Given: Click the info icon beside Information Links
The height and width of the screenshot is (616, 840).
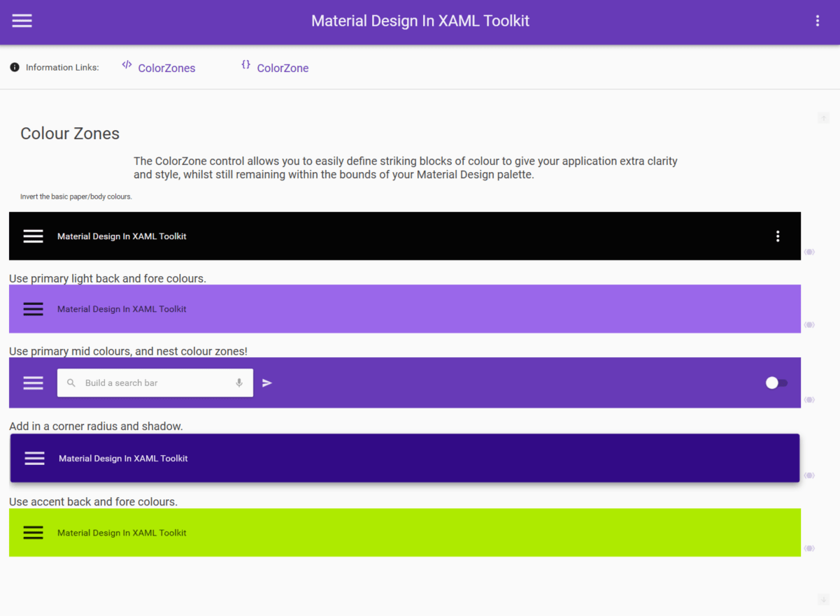Looking at the screenshot, I should coord(15,67).
